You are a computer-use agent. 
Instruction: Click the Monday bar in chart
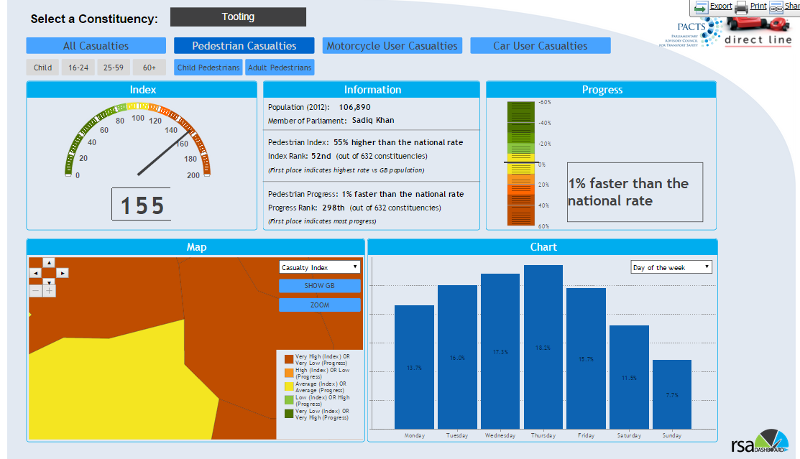pos(414,367)
